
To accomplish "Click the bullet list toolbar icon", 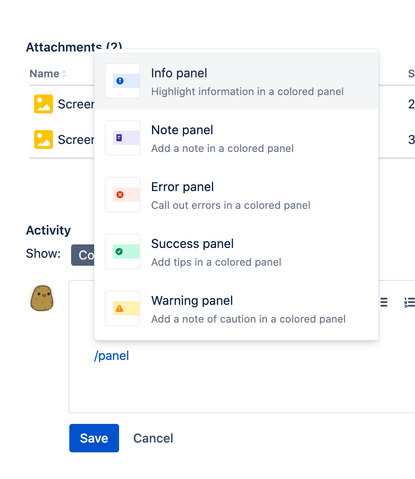I will [x=384, y=302].
